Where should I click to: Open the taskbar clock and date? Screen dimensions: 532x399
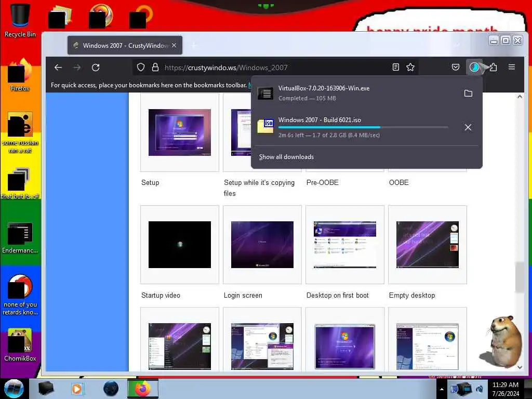point(506,389)
